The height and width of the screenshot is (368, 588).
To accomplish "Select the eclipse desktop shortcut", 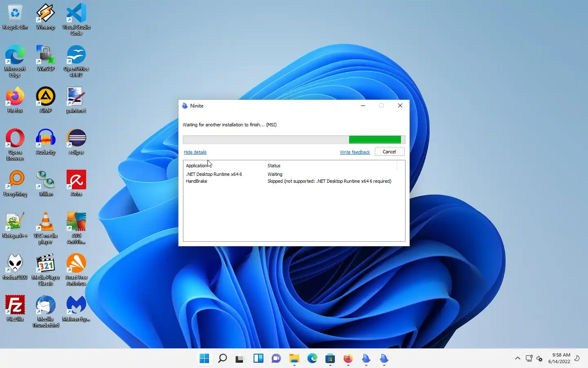I will point(76,142).
